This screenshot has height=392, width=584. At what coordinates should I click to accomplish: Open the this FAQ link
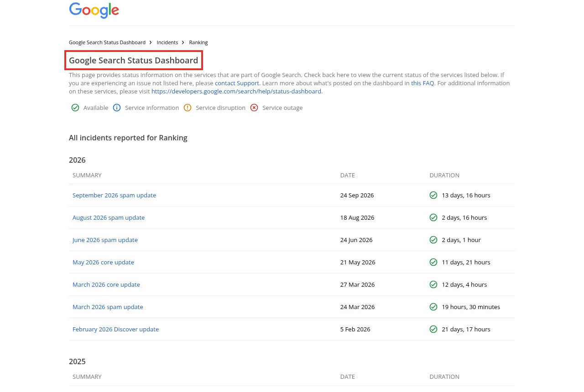422,83
